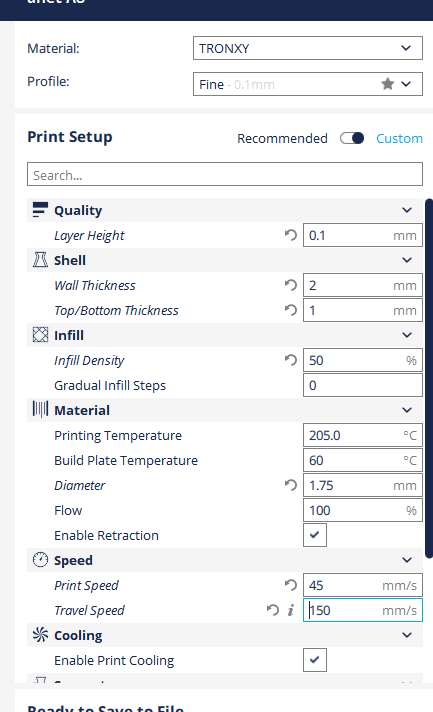The width and height of the screenshot is (433, 712).
Task: Open the Profile Fine dropdown
Action: (308, 84)
